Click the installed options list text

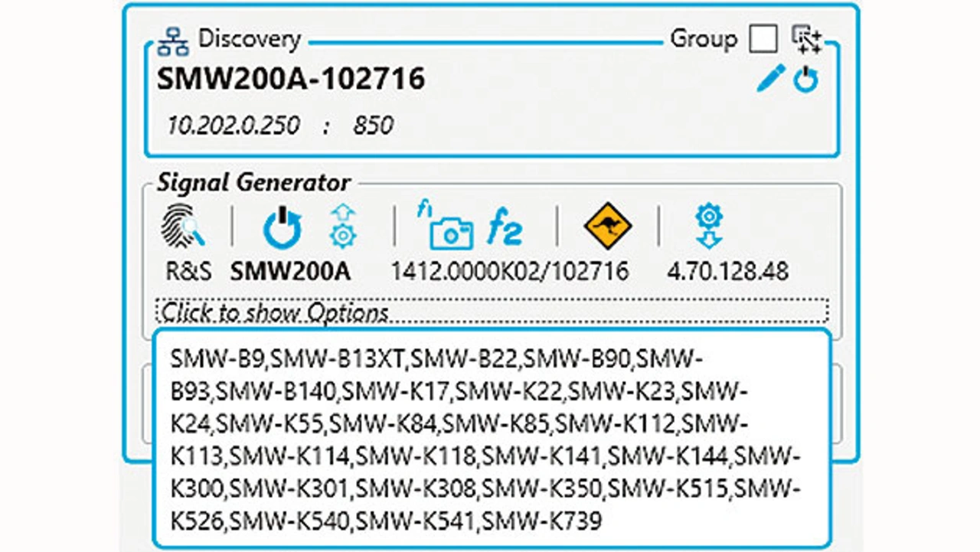pos(490,439)
